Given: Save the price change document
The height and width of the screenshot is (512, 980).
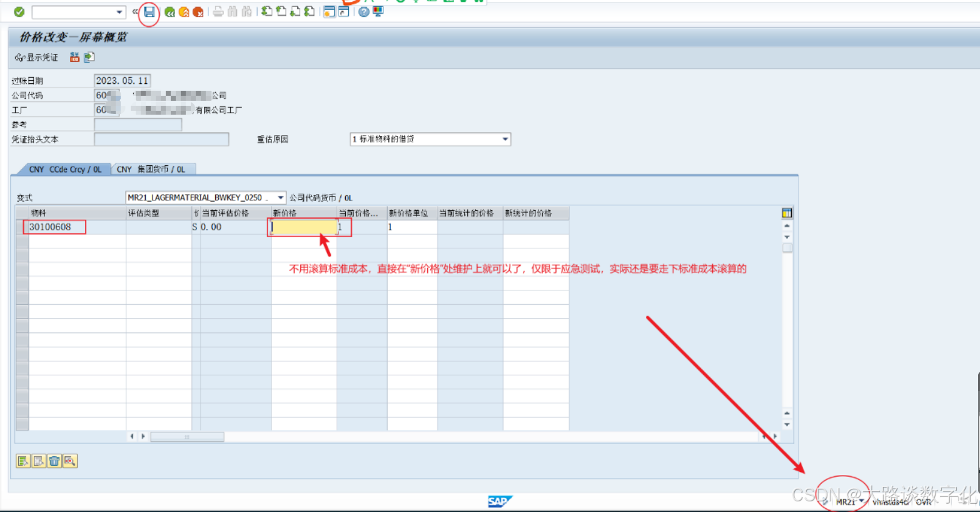Looking at the screenshot, I should coord(150,11).
